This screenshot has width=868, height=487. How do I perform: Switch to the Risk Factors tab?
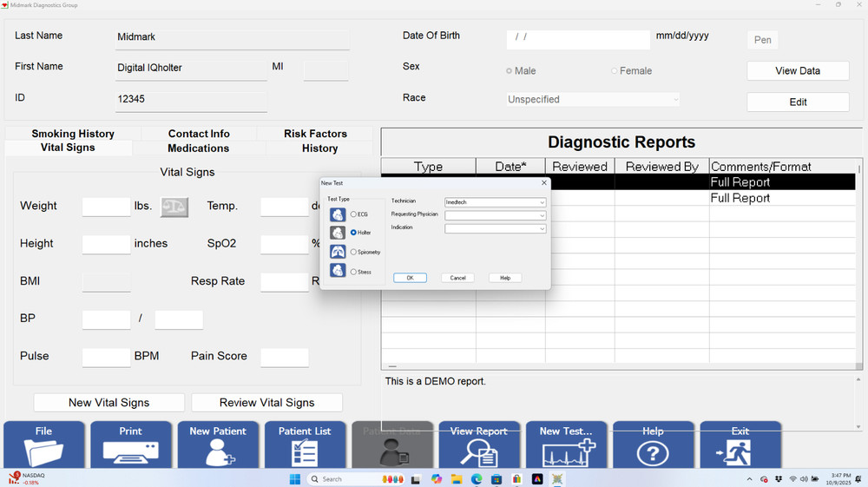[316, 134]
